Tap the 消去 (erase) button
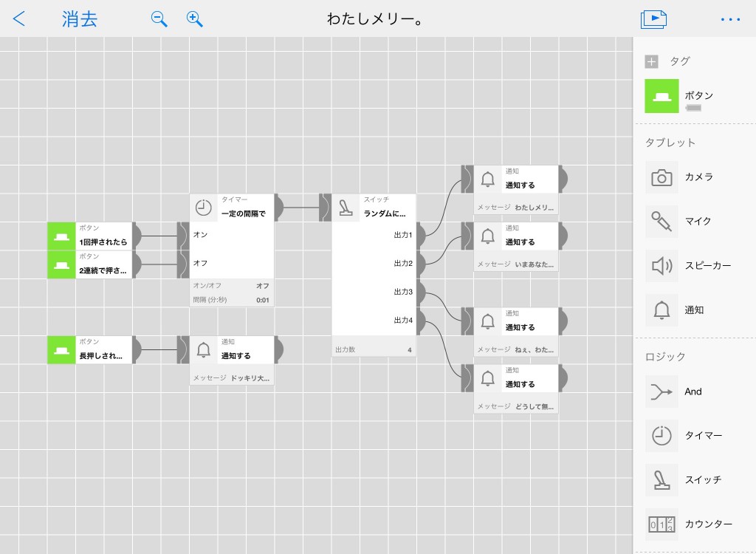This screenshot has height=554, width=756. tap(80, 19)
